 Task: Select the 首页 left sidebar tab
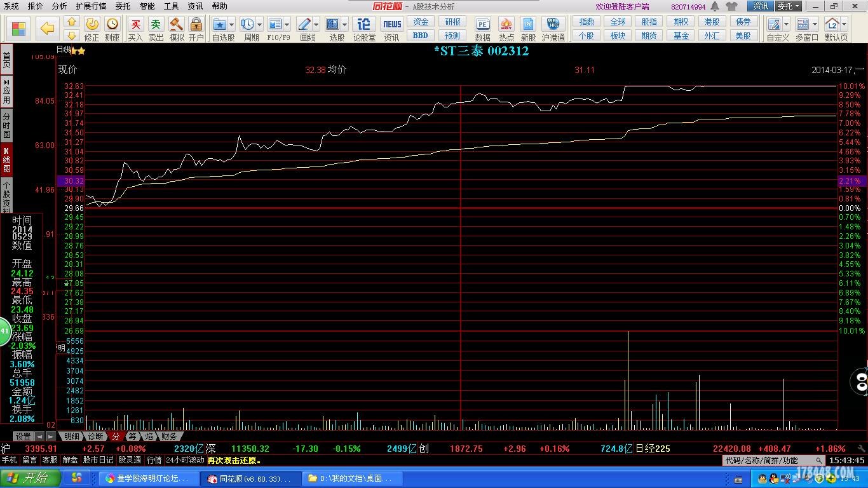6,60
